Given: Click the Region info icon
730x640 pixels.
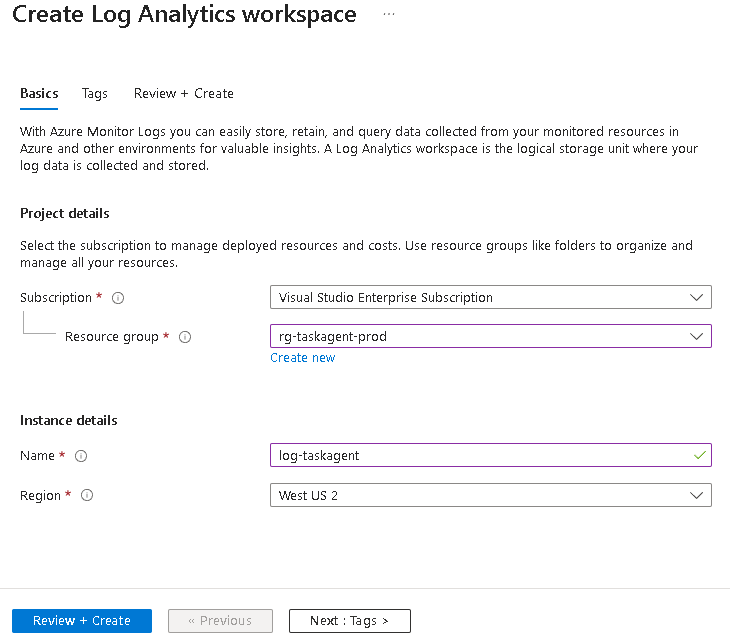Looking at the screenshot, I should [87, 495].
